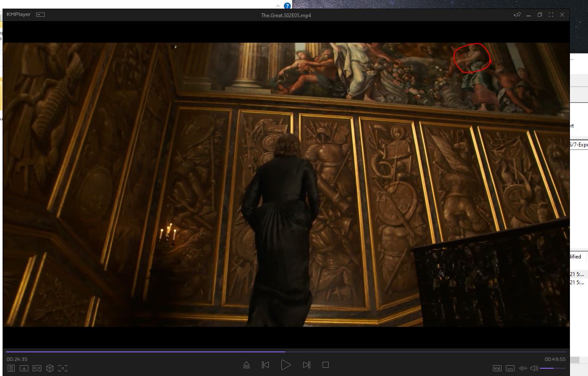Click the compact mode icon beside KMPlayer
Image resolution: width=588 pixels, height=376 pixels.
coord(40,15)
